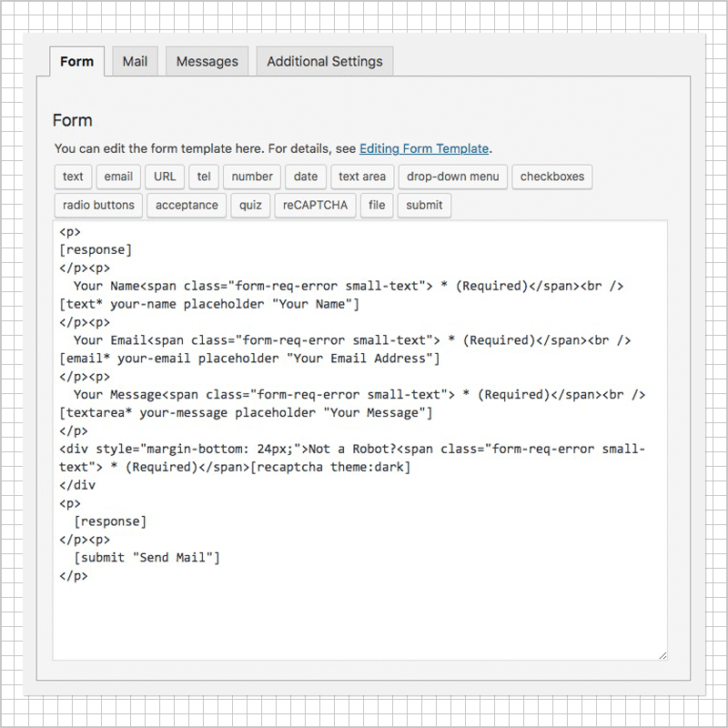Switch to Additional Settings tab
728x728 pixels.
point(324,62)
